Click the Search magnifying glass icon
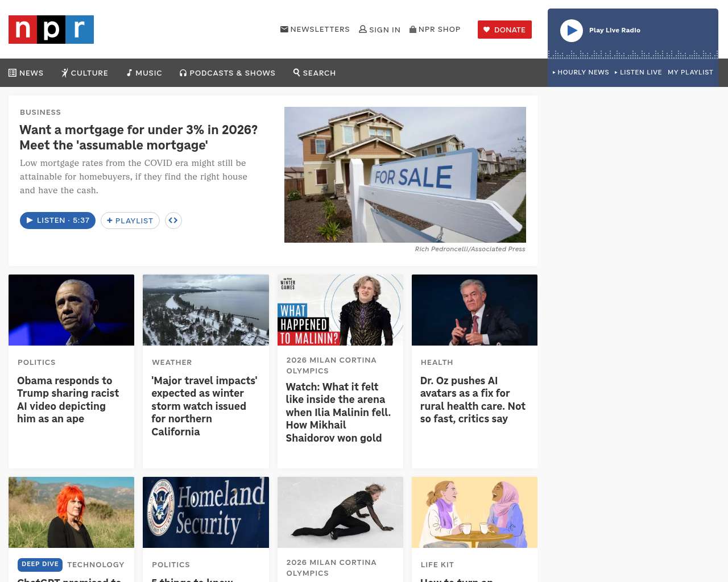The width and height of the screenshot is (728, 582). [296, 72]
